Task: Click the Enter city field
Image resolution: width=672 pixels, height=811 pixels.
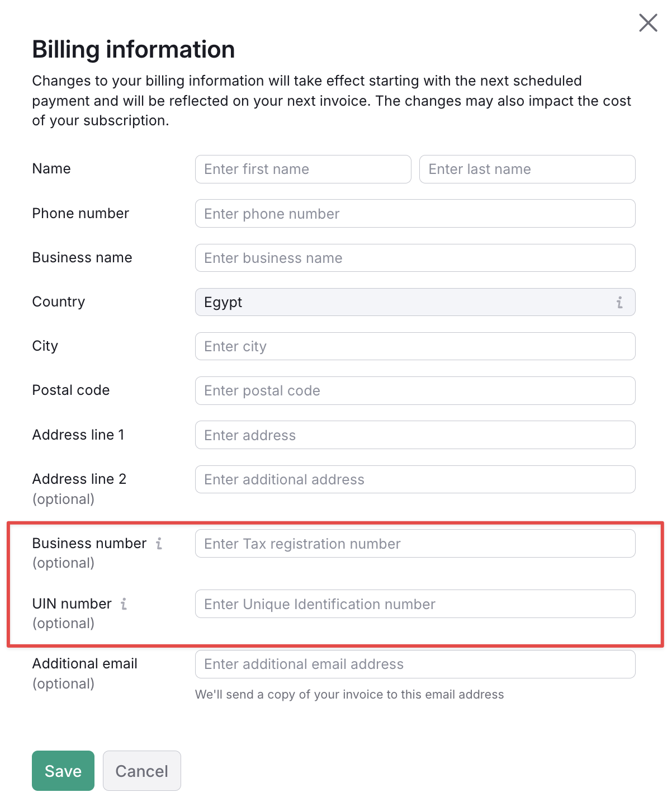Action: 415,346
